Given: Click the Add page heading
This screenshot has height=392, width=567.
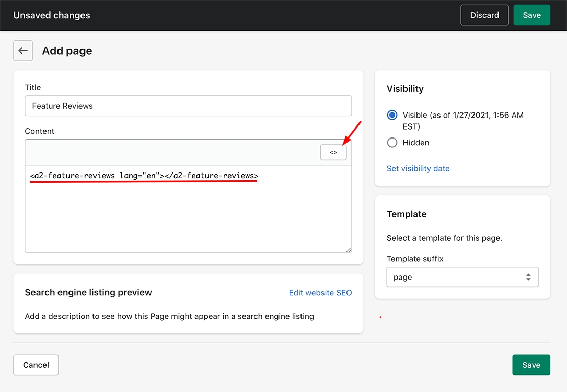Looking at the screenshot, I should 67,51.
